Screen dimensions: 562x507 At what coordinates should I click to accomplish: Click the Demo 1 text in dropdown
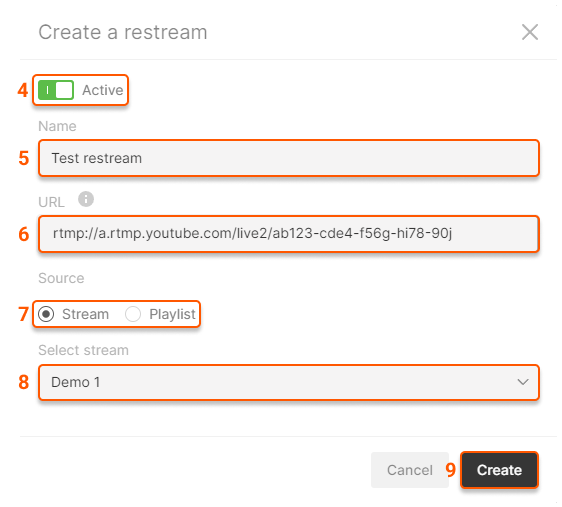(x=76, y=382)
